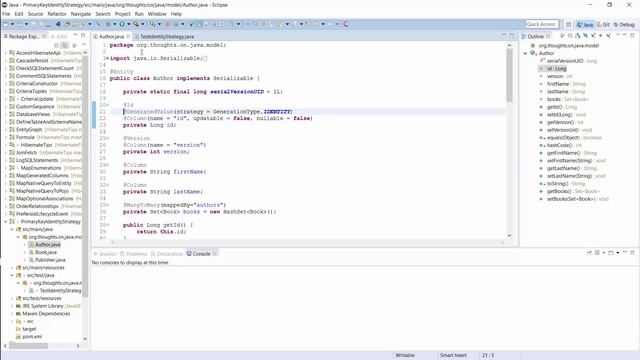The width and height of the screenshot is (640, 360).
Task: Open Publisher.java in Package Explorer
Action: point(47,260)
